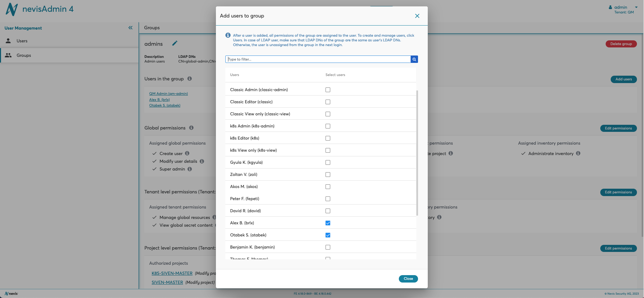Screen dimensions: 644x298
Task: Click info icon next to Super admin
Action: click(190, 169)
